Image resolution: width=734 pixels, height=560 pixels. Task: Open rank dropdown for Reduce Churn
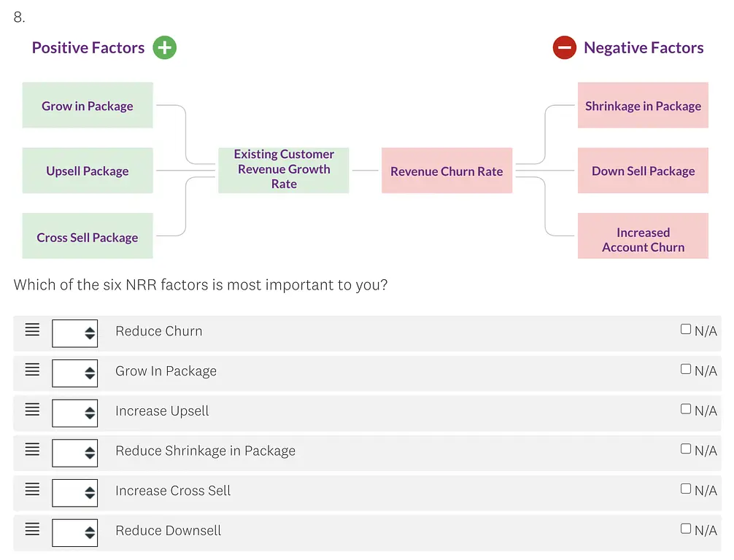tap(74, 333)
